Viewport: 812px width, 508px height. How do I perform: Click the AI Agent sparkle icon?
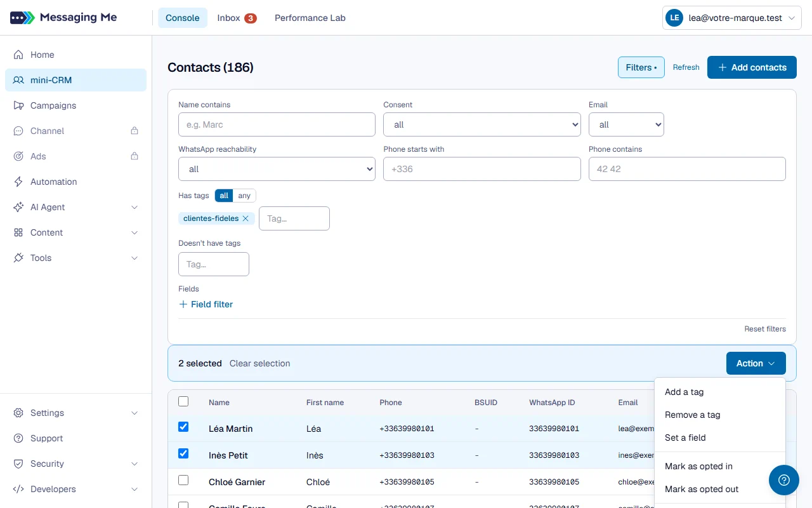[18, 207]
